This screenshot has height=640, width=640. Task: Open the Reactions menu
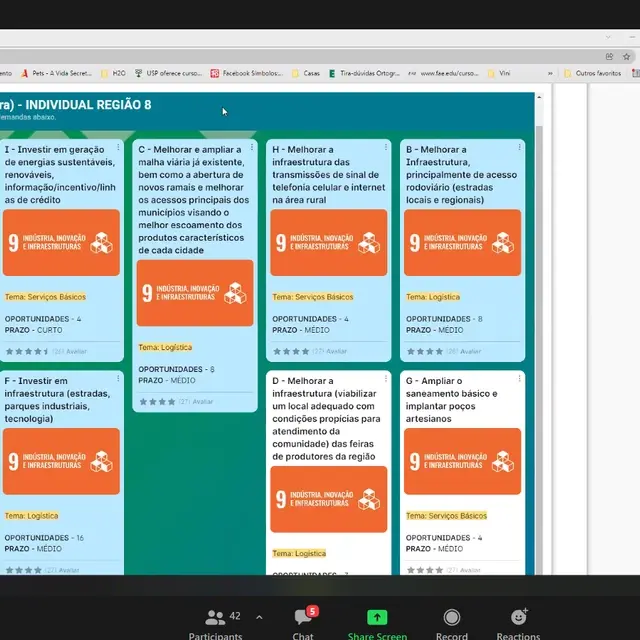pyautogui.click(x=518, y=623)
